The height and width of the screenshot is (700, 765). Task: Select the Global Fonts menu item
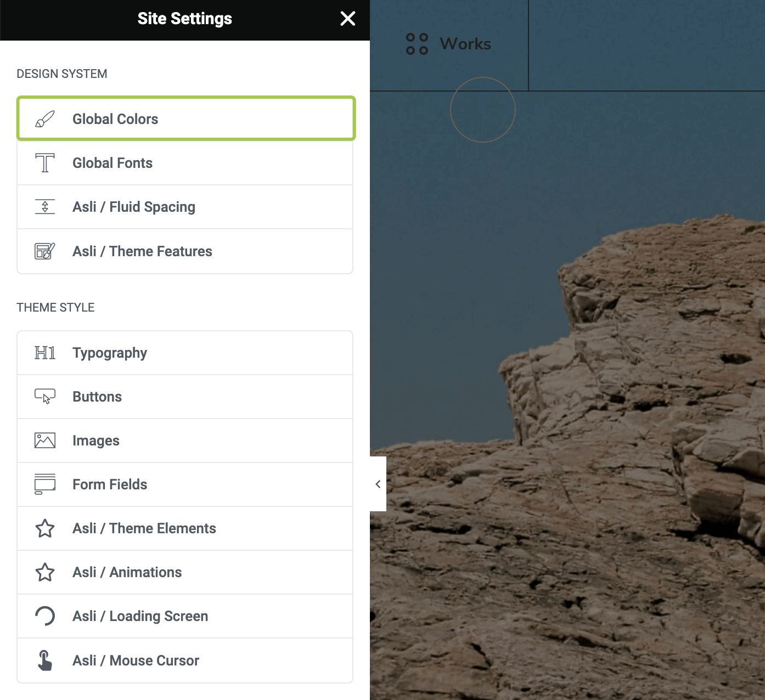(113, 163)
